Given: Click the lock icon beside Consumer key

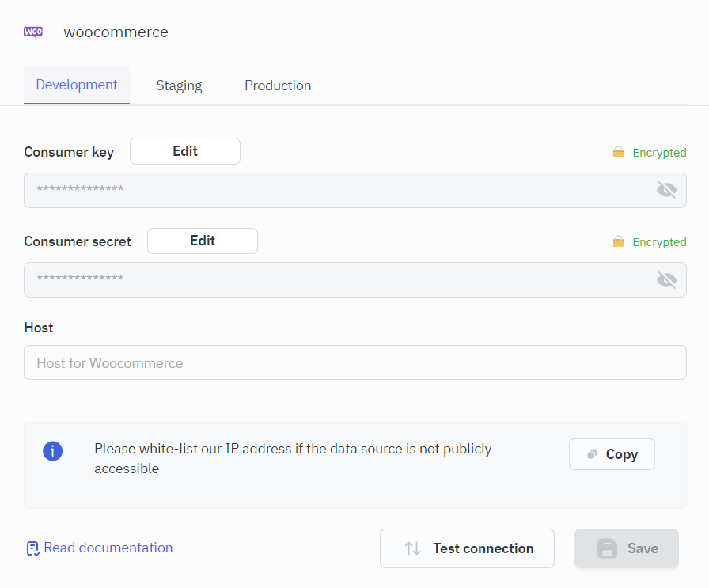Looking at the screenshot, I should [618, 152].
